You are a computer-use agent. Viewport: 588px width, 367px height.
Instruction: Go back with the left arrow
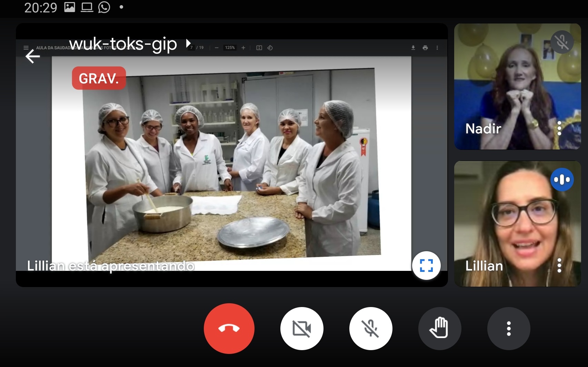click(33, 56)
